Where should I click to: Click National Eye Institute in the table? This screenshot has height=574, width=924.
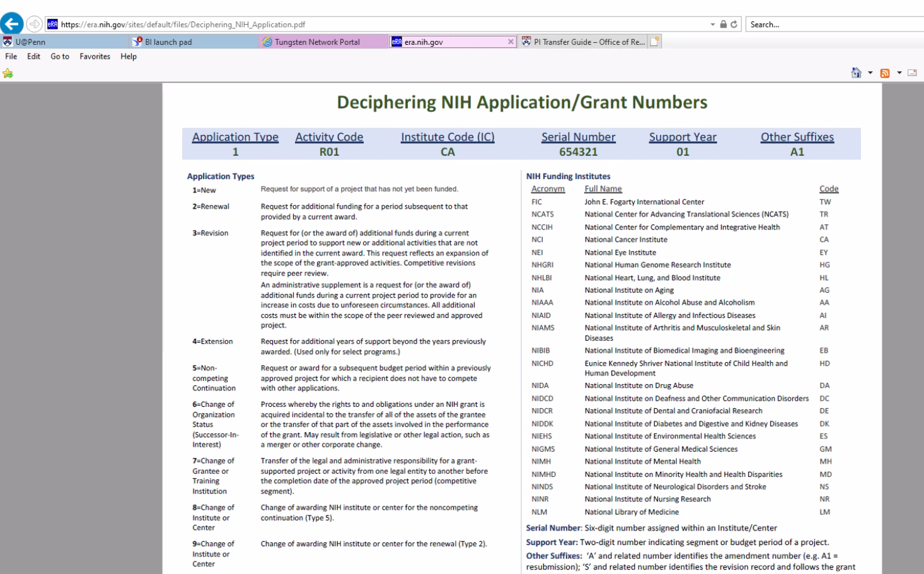[x=620, y=252]
